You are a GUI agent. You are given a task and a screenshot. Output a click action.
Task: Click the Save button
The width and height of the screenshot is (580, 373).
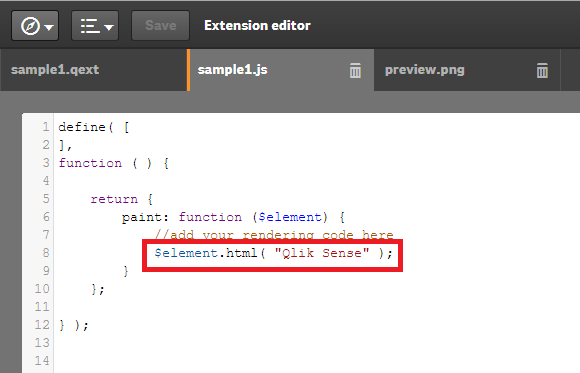pos(161,26)
